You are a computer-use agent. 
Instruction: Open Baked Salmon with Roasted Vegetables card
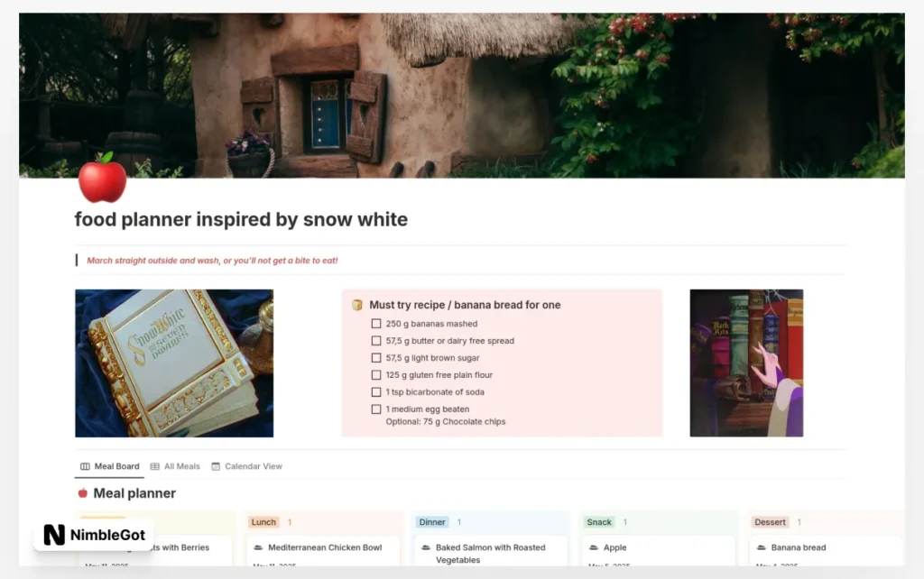point(491,551)
